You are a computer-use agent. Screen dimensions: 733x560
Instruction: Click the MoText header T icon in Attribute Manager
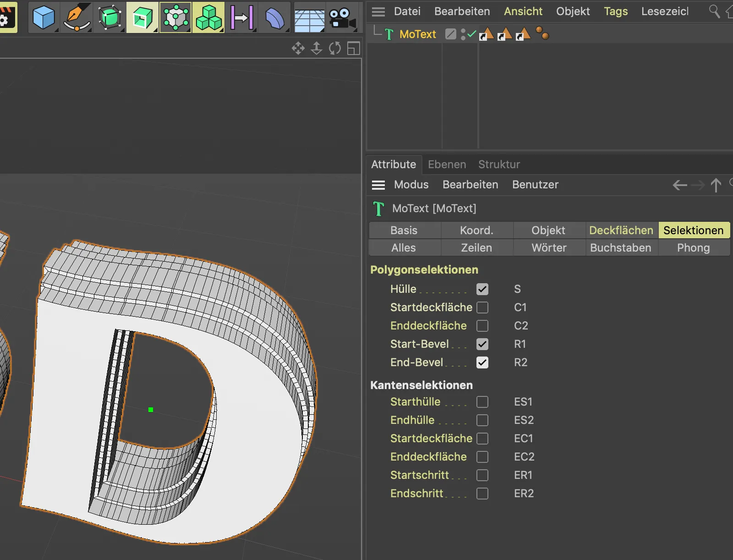378,209
